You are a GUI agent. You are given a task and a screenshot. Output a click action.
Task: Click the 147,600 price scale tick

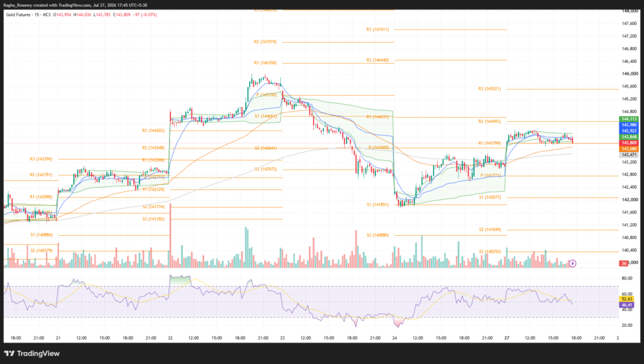[629, 23]
